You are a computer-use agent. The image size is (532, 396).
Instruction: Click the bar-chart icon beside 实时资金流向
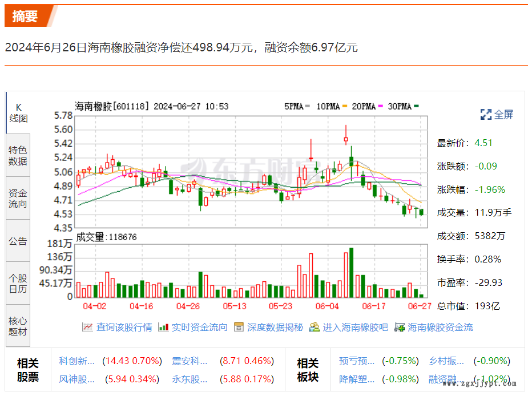pos(163,327)
